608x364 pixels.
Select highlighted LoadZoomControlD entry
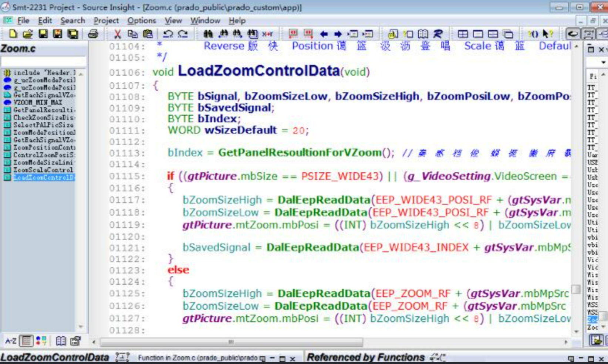click(40, 177)
